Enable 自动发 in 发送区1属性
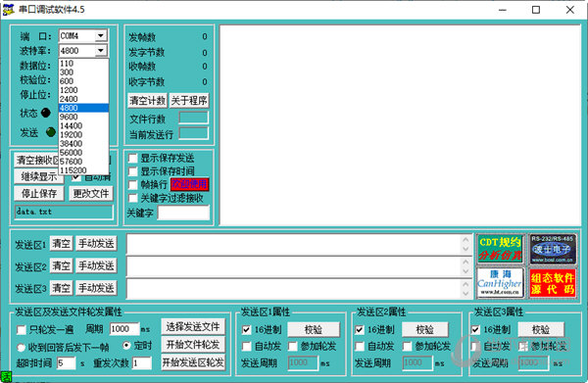This screenshot has width=588, height=383. (x=246, y=347)
